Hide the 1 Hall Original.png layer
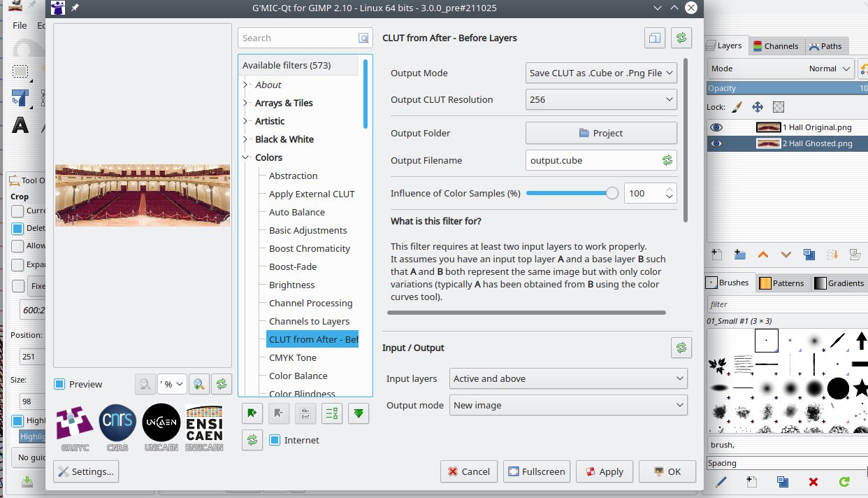The image size is (868, 498). pyautogui.click(x=716, y=127)
